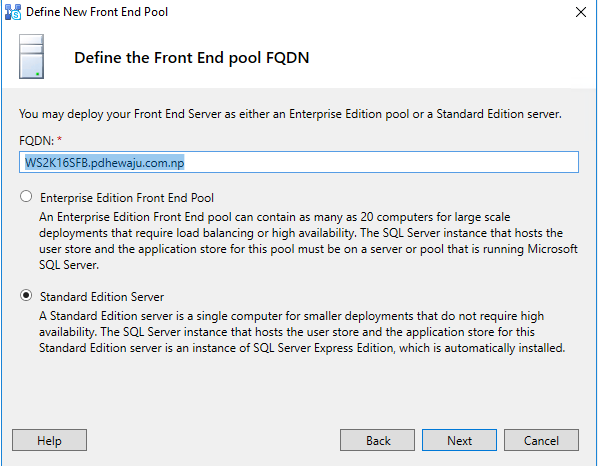Click the Define the Front End pool FQDN heading

pos(191,58)
